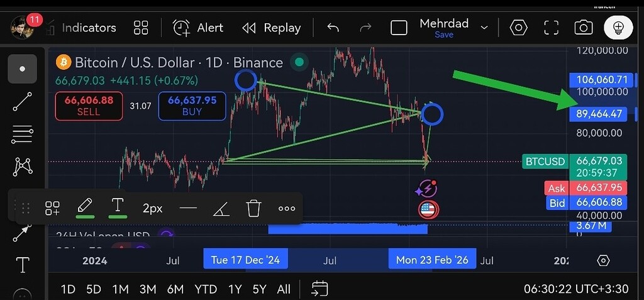Select the dot cursor tool
Screen dimensions: 644x300
click(22, 69)
